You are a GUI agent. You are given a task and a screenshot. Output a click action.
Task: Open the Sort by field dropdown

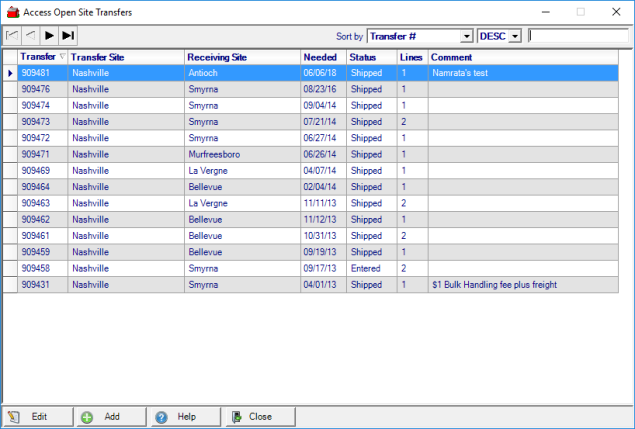click(x=466, y=36)
